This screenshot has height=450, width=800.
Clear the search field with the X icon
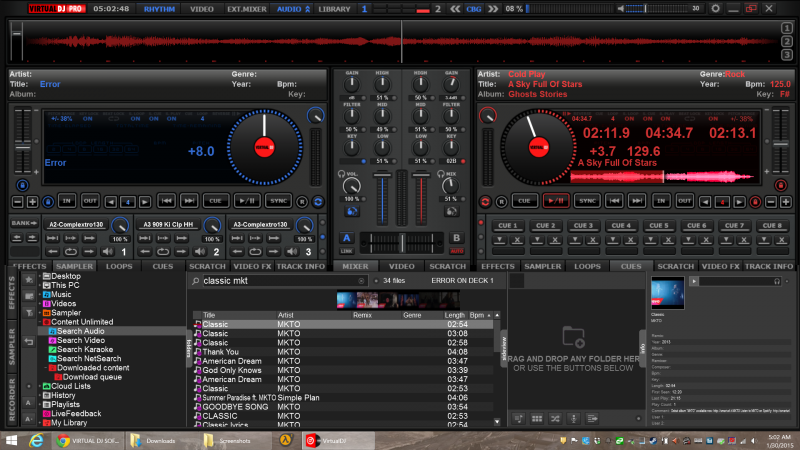pyautogui.click(x=361, y=281)
